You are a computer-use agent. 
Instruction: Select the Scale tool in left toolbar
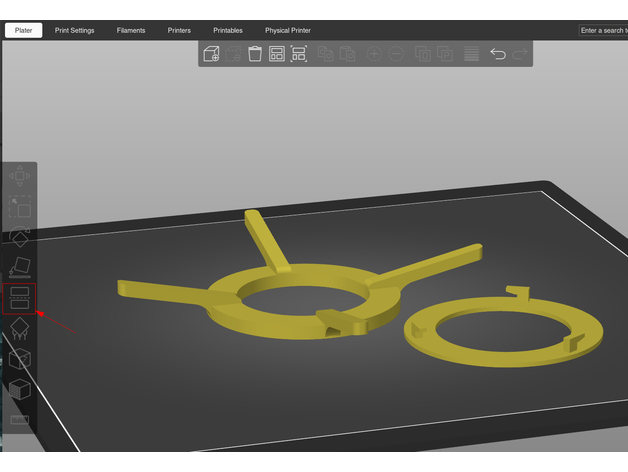point(20,207)
